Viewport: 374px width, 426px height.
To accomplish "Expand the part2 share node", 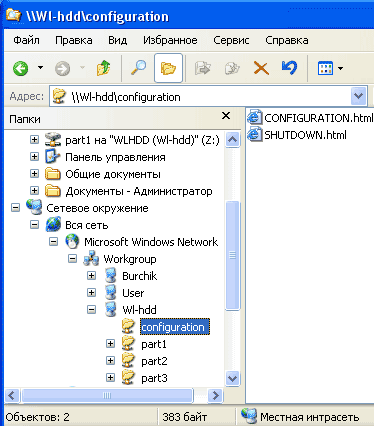I will click(x=110, y=361).
